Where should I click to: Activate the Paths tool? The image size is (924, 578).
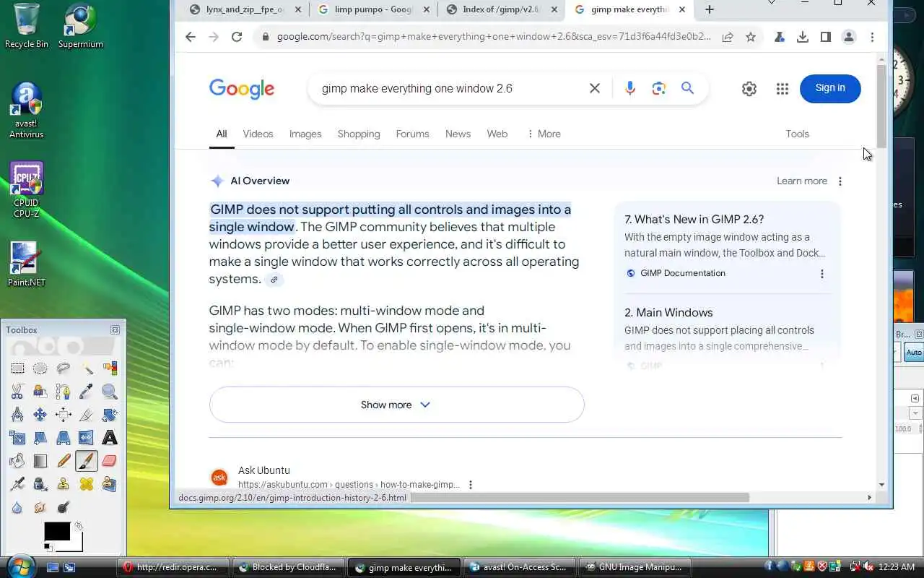[x=64, y=392]
